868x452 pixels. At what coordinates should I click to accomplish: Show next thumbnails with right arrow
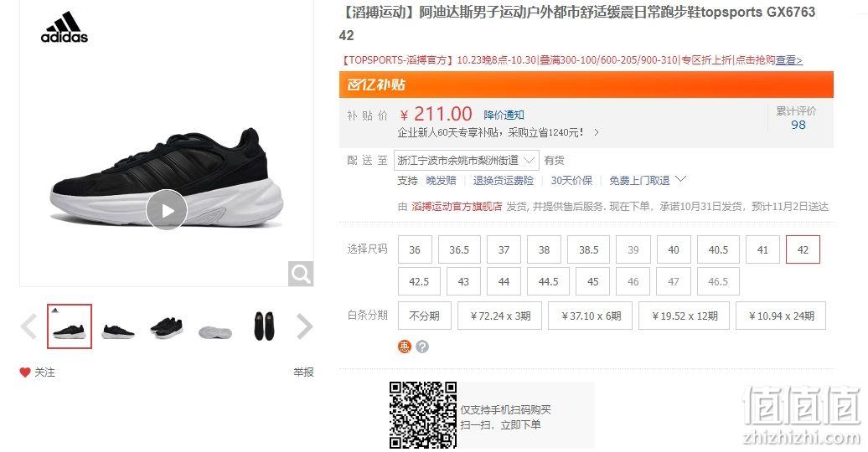[x=304, y=326]
